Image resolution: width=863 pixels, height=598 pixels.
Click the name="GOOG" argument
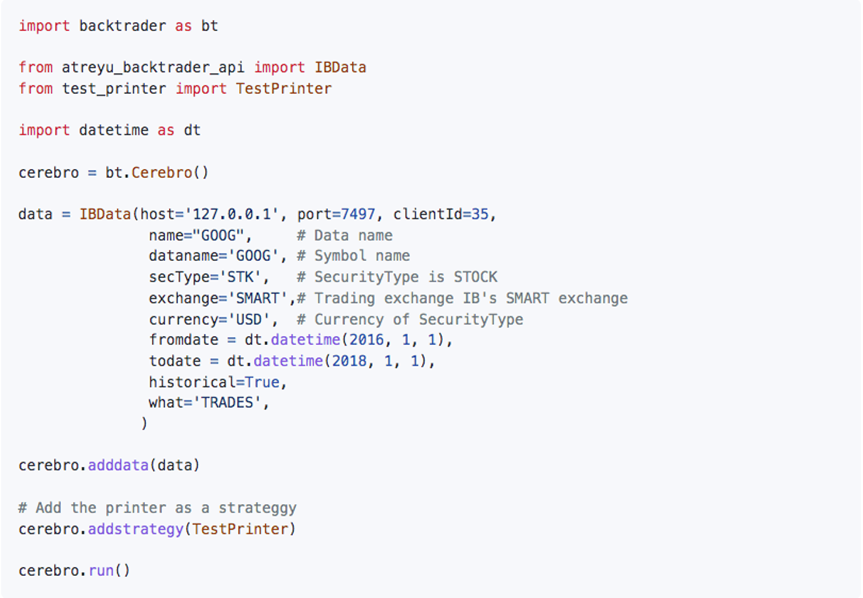point(196,235)
